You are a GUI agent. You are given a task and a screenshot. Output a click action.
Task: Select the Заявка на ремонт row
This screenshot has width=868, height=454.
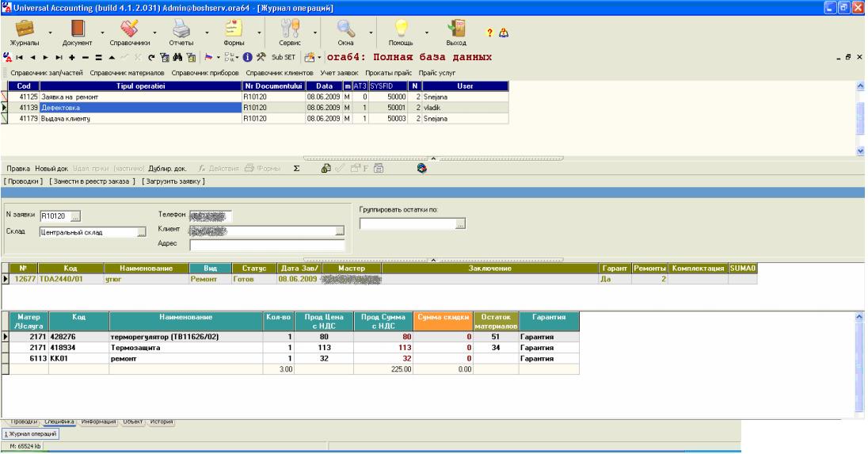click(258, 97)
